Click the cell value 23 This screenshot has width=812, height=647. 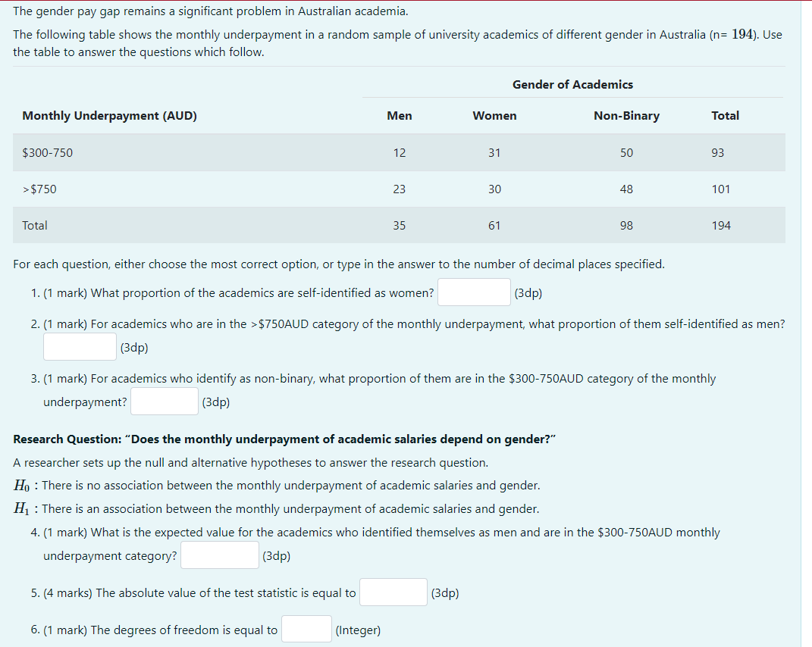pos(400,189)
